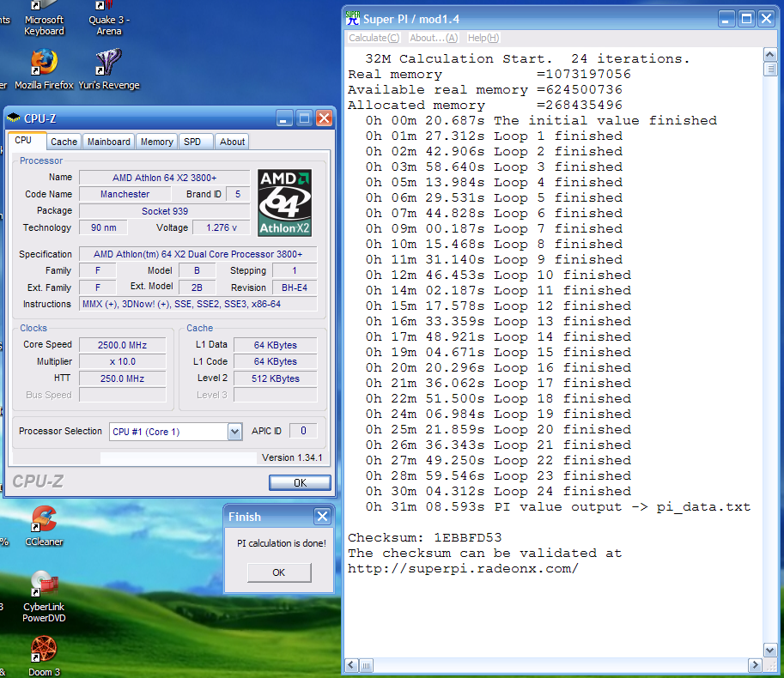Viewport: 784px width, 678px height.
Task: Click the 'Loop 1 finished' line
Action: pyautogui.click(x=494, y=136)
